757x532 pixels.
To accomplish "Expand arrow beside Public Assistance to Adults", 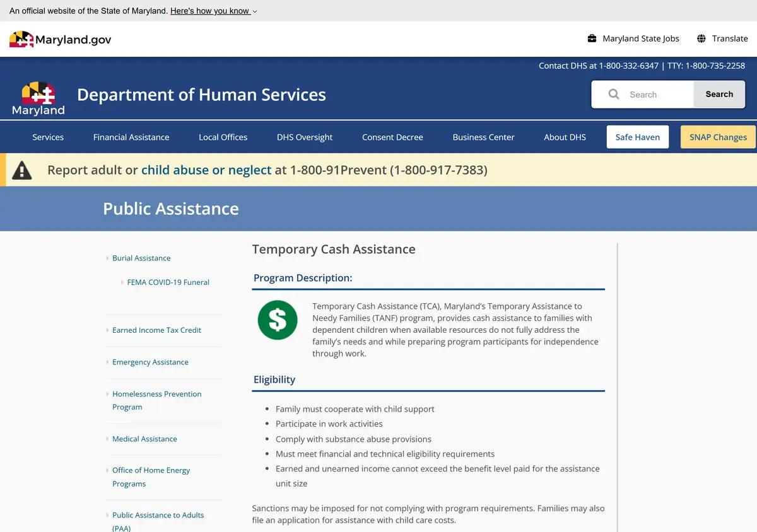I will [x=107, y=515].
